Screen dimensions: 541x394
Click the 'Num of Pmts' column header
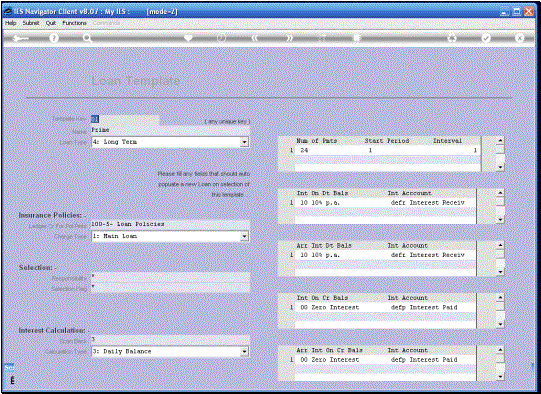(316, 141)
